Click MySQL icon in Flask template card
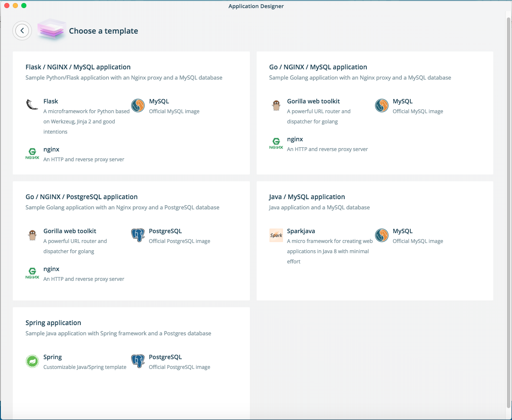This screenshot has height=420, width=512. pyautogui.click(x=138, y=105)
